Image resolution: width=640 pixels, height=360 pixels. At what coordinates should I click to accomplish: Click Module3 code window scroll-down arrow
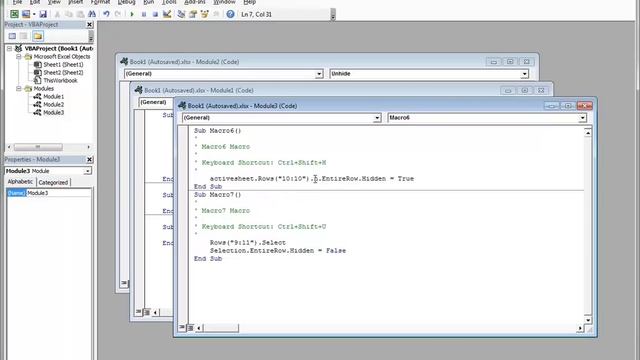coord(588,320)
